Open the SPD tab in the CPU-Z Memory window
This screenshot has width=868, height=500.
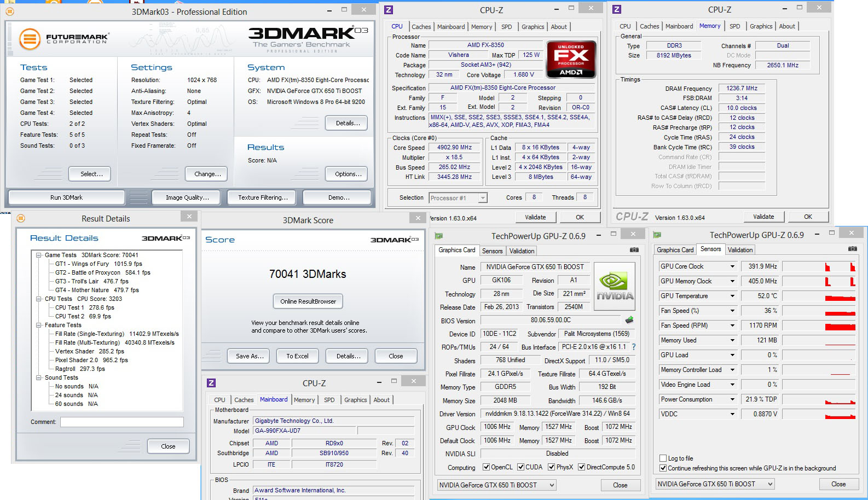734,26
